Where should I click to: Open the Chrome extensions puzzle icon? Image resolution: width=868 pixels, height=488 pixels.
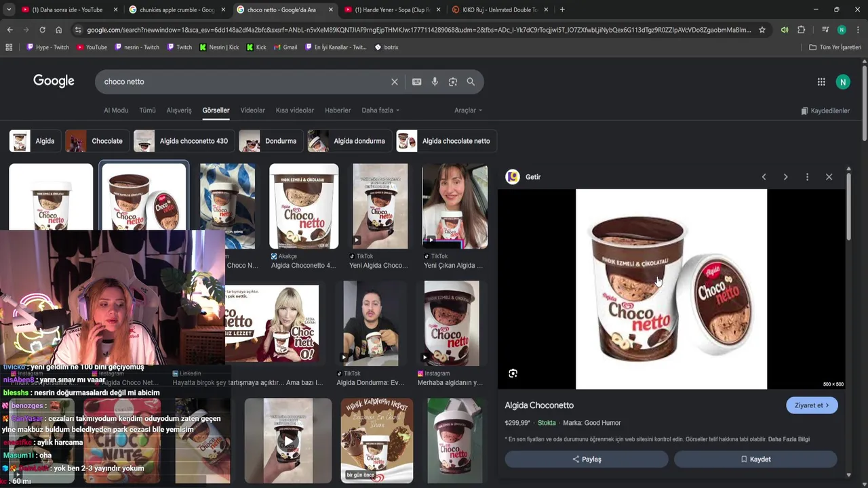[x=801, y=30]
